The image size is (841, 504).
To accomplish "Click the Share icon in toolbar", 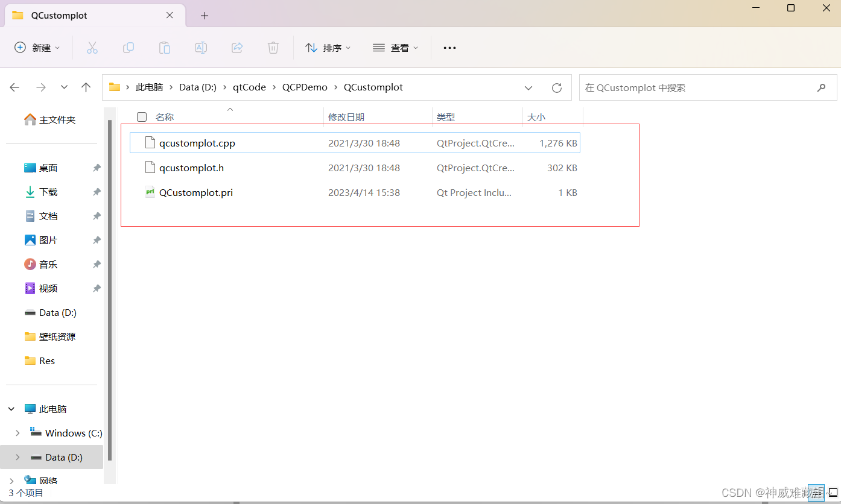I will [237, 48].
